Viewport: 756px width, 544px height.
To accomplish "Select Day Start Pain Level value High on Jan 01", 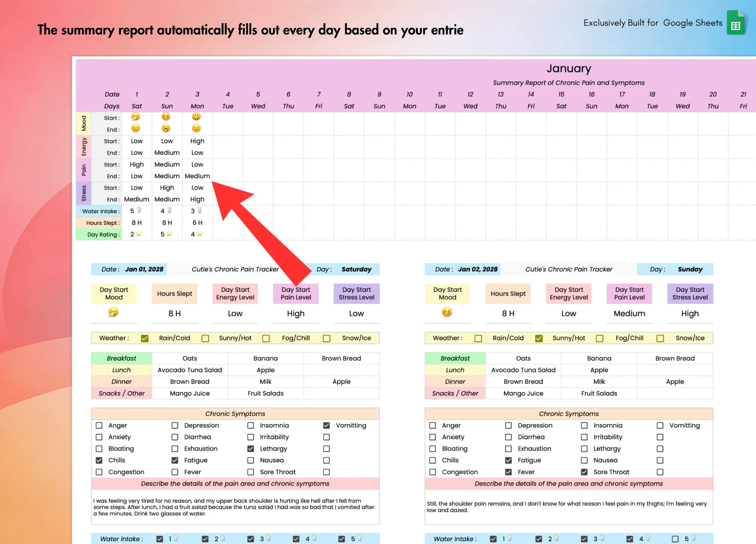I will click(296, 314).
